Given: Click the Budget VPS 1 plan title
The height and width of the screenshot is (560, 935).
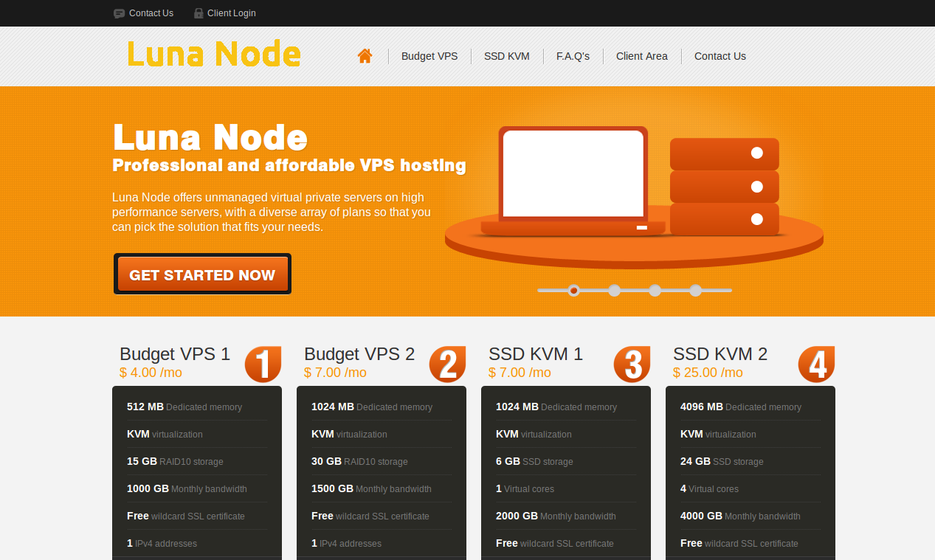Looking at the screenshot, I should [x=175, y=354].
